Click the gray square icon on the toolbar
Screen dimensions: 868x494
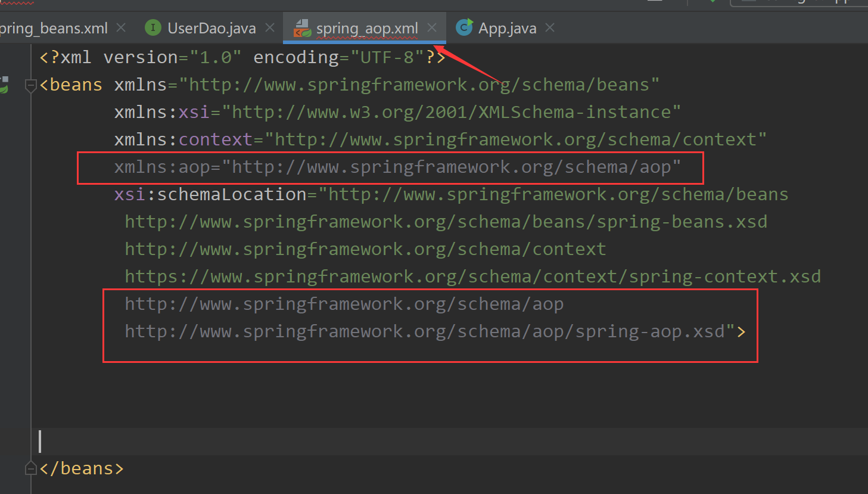point(654,3)
